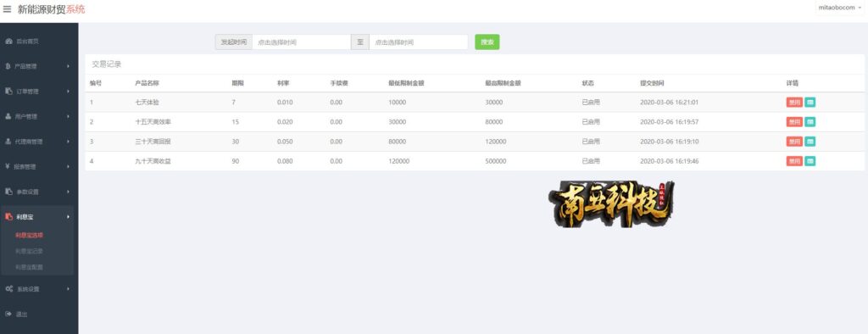Click the 交易记录 panel title

click(x=106, y=64)
